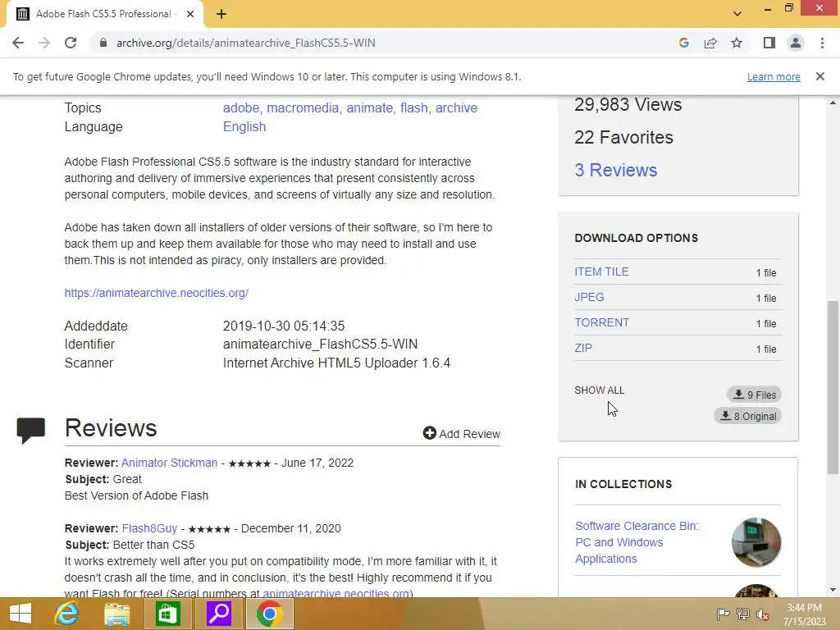Select the Adobe Flash CS5.5 Professional tab

click(x=104, y=14)
